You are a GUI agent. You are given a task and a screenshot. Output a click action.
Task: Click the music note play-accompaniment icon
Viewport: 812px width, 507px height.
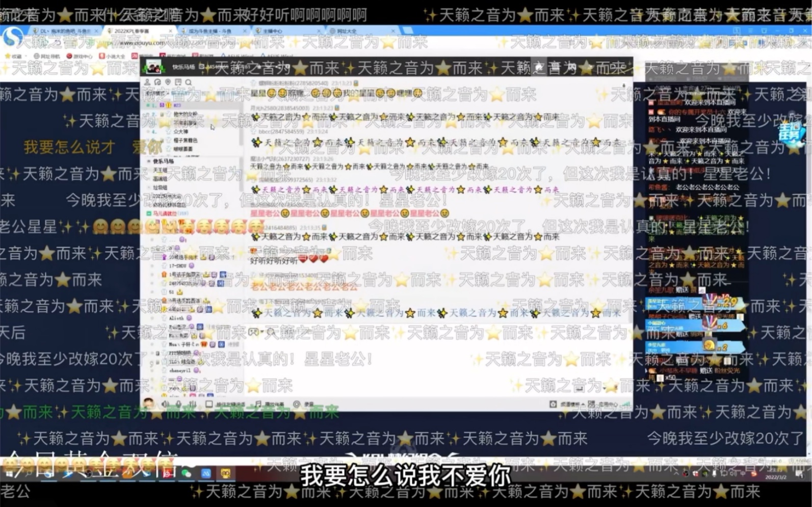(x=258, y=404)
